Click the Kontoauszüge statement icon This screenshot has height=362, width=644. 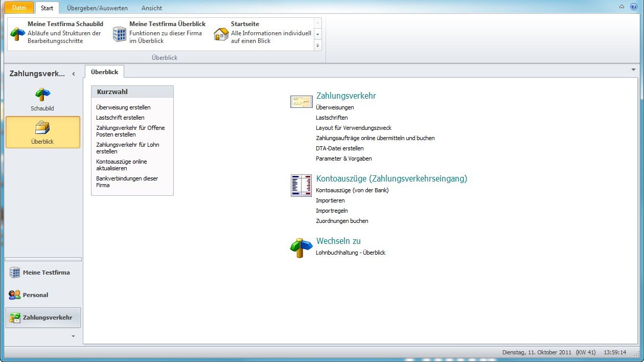pos(301,185)
